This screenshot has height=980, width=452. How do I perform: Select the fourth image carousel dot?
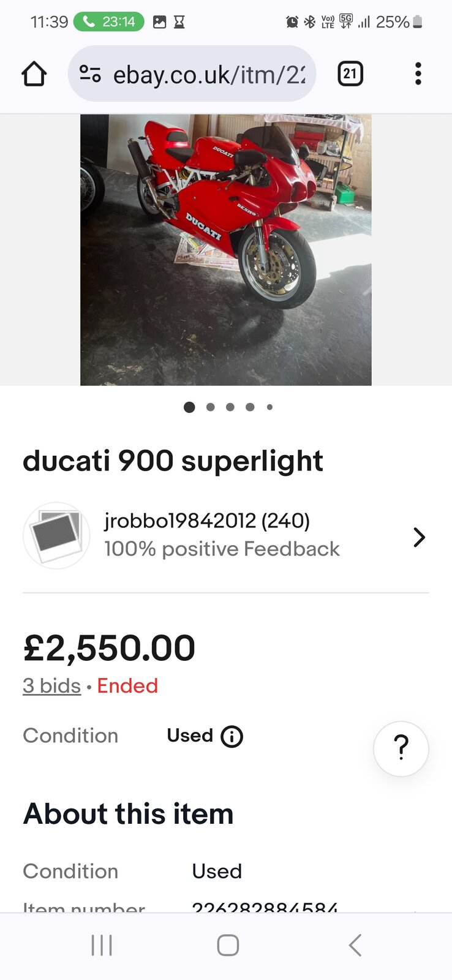point(250,407)
